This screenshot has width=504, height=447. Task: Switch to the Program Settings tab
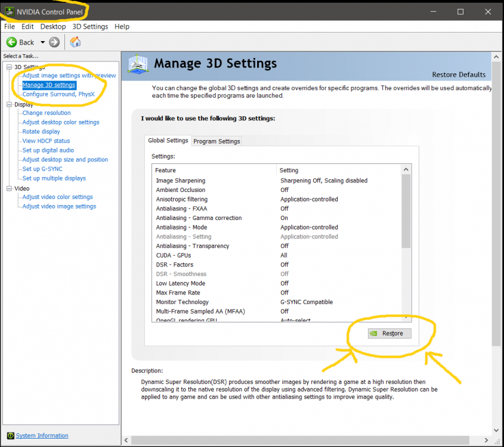click(217, 141)
